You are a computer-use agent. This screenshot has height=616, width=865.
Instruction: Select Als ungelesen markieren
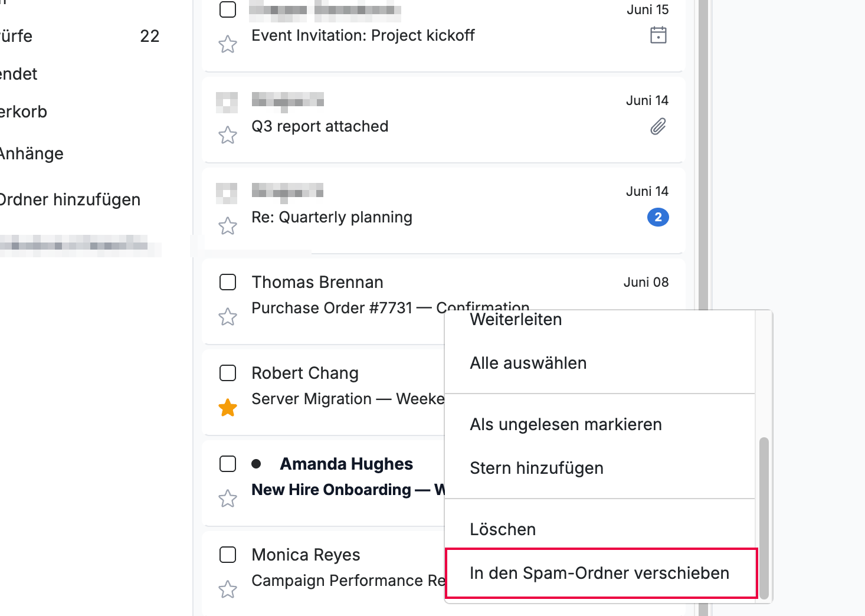[x=599, y=424]
